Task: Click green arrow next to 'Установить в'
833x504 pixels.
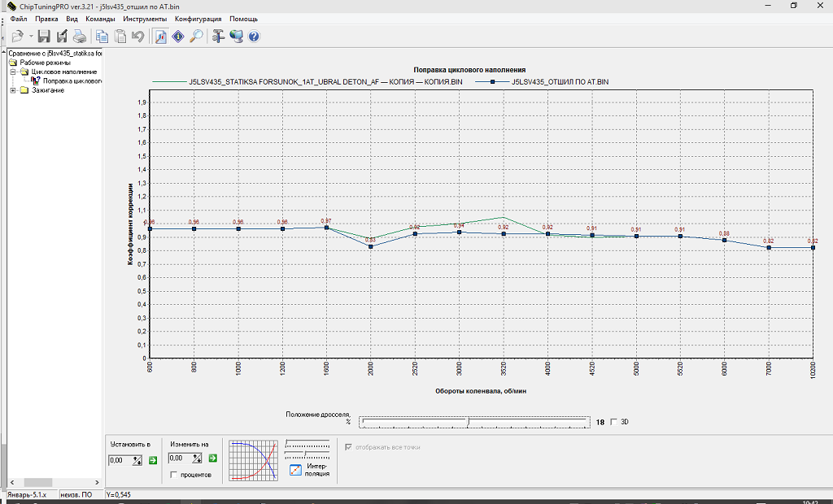Action: pyautogui.click(x=152, y=460)
